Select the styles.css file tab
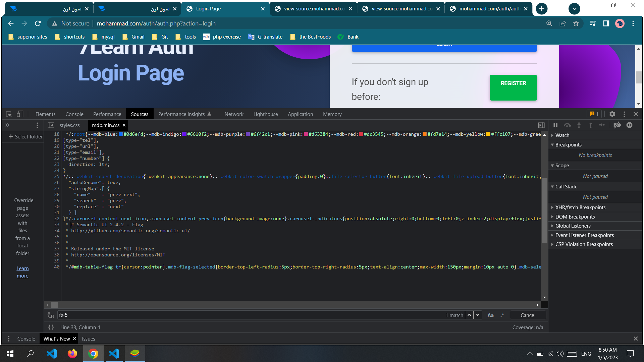Screen dimensions: 644x362 pyautogui.click(x=69, y=125)
